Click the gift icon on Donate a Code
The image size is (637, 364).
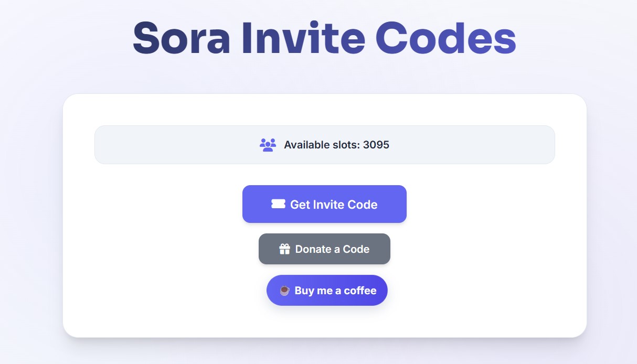284,249
